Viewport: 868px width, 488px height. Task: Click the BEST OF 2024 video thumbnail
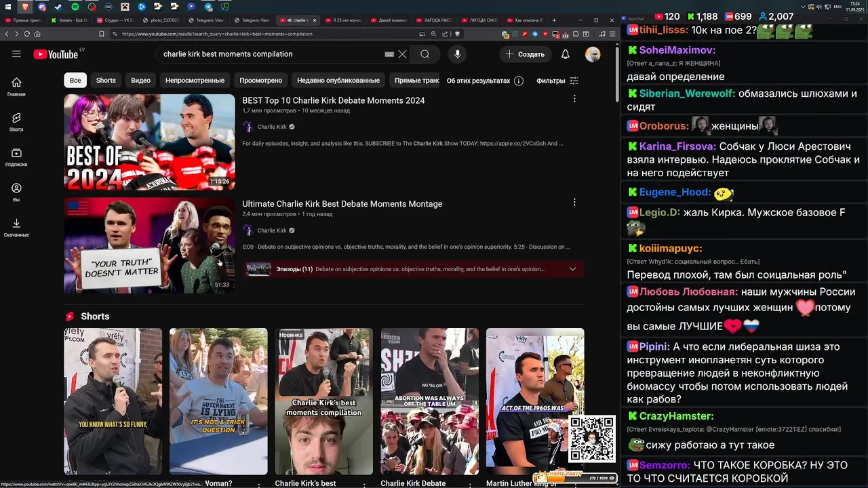pos(149,142)
